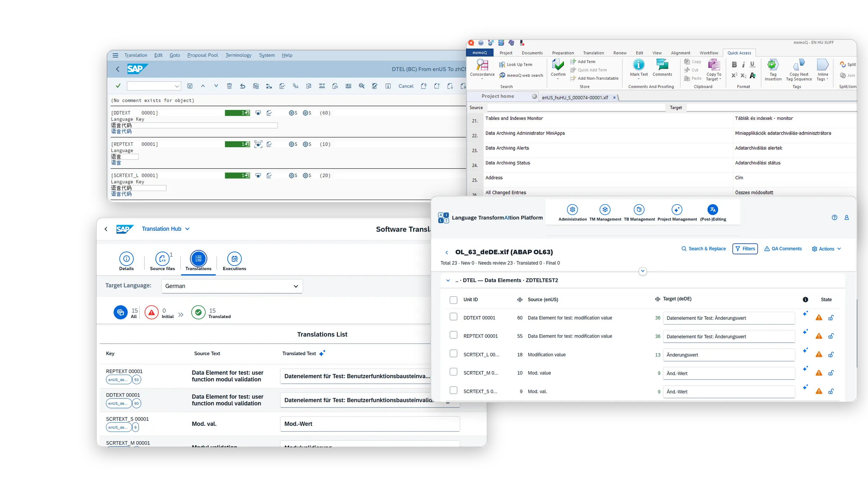Open (Post-)Editing section
The width and height of the screenshot is (868, 491).
click(x=713, y=213)
